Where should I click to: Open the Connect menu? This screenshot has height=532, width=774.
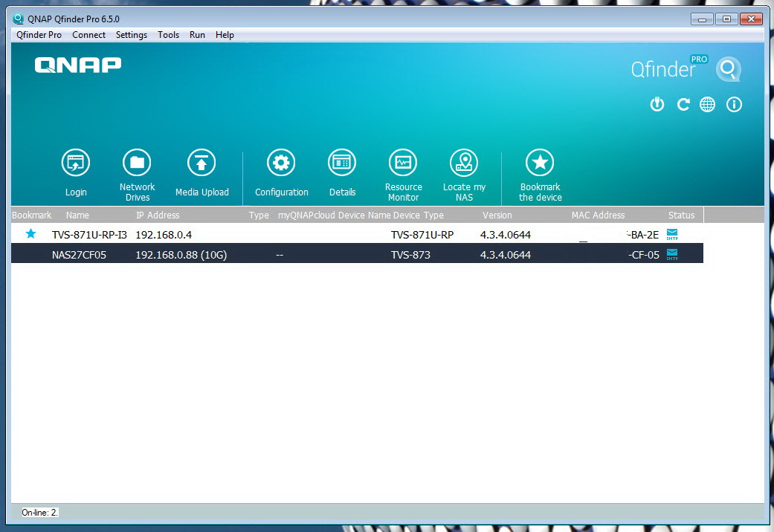89,34
